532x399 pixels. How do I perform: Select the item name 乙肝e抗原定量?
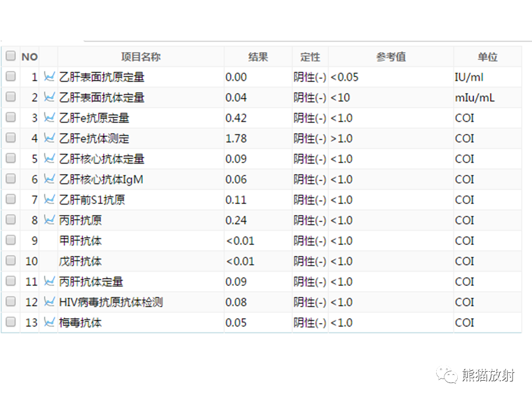pyautogui.click(x=94, y=118)
